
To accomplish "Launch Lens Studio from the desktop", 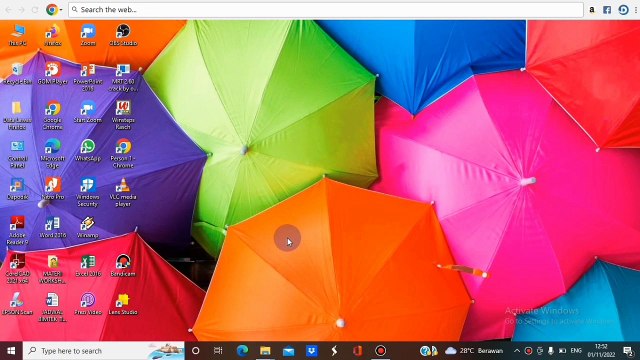I will tap(123, 304).
